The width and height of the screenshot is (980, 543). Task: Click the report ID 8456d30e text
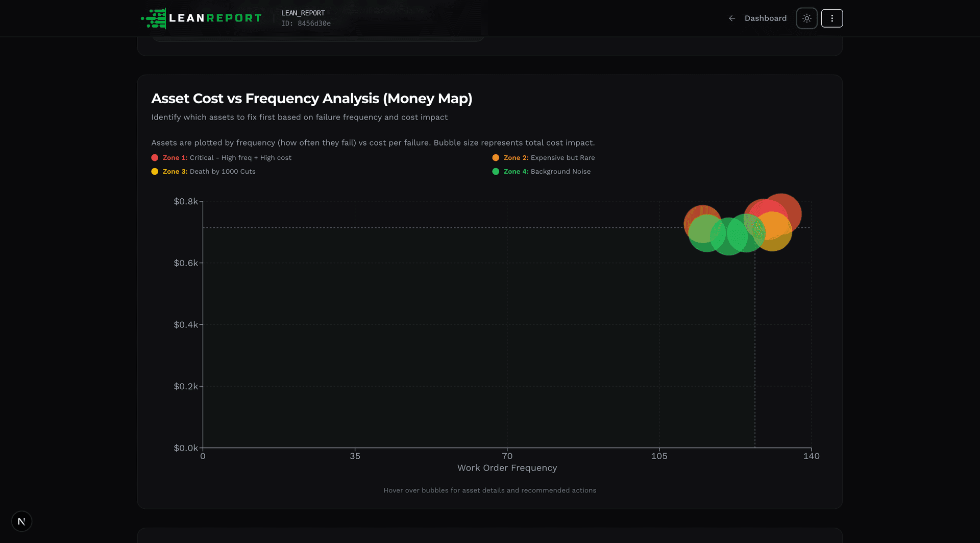(x=306, y=23)
